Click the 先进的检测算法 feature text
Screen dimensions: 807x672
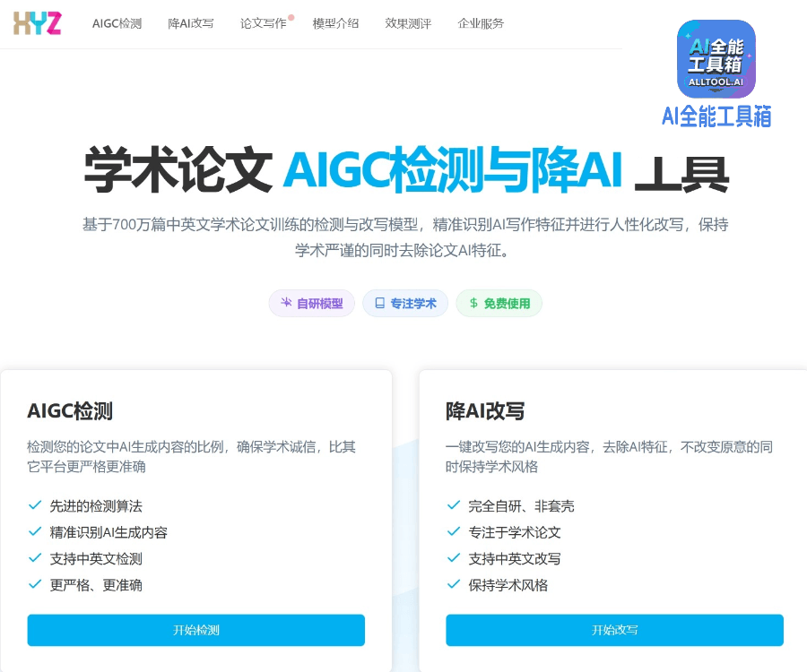(x=96, y=506)
